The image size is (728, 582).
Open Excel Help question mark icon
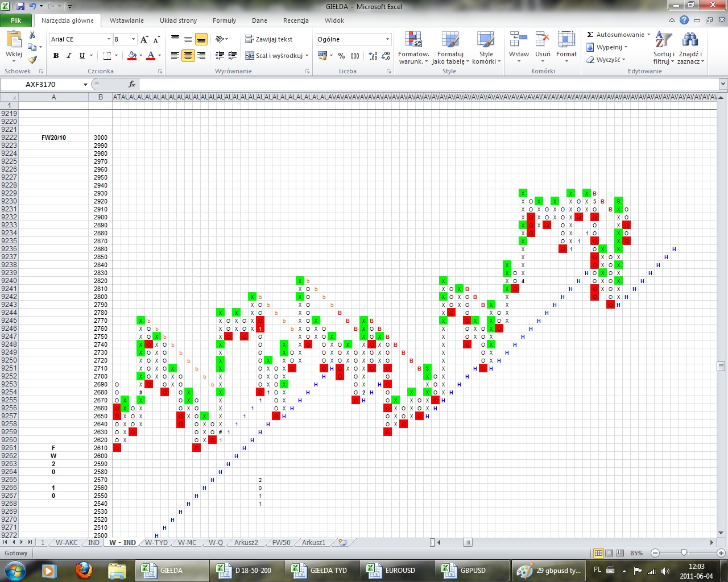(684, 20)
